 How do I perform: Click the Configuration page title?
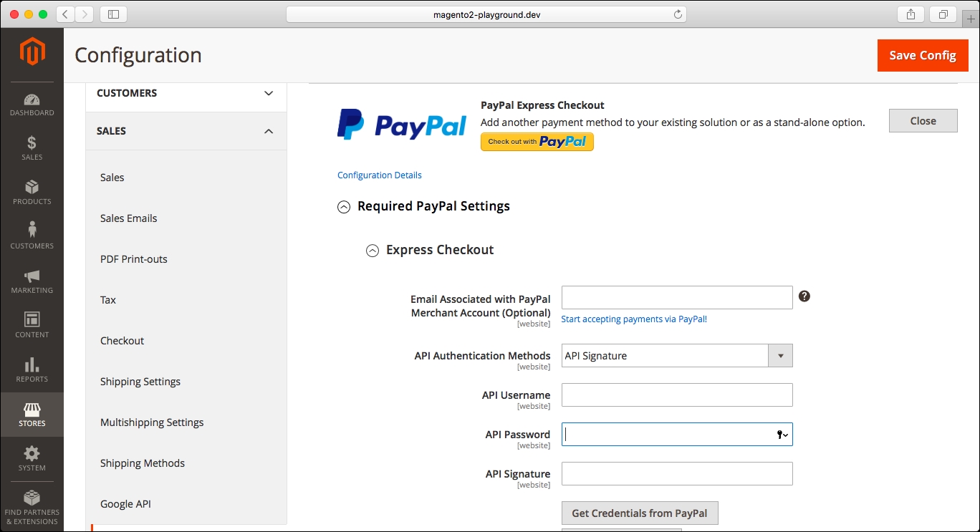click(x=138, y=55)
